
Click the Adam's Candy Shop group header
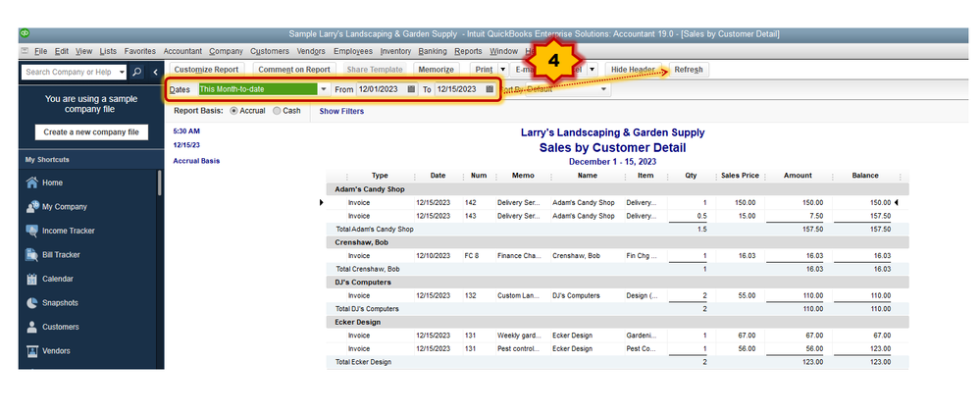[x=617, y=188]
